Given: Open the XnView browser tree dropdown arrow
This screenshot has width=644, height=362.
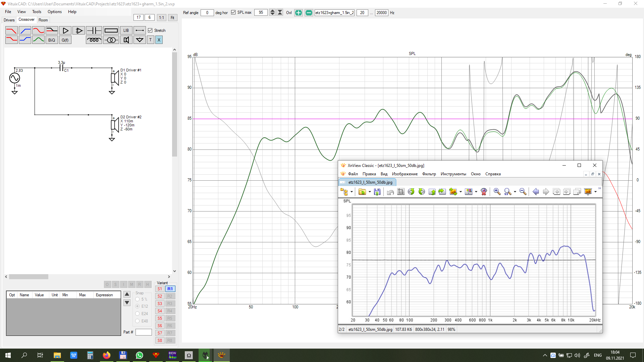Looking at the screenshot, I should point(352,192).
